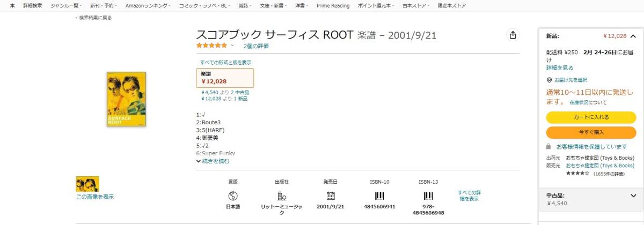The height and width of the screenshot is (225, 644).
Task: Open 限定本ストア nav item
Action: click(451, 5)
